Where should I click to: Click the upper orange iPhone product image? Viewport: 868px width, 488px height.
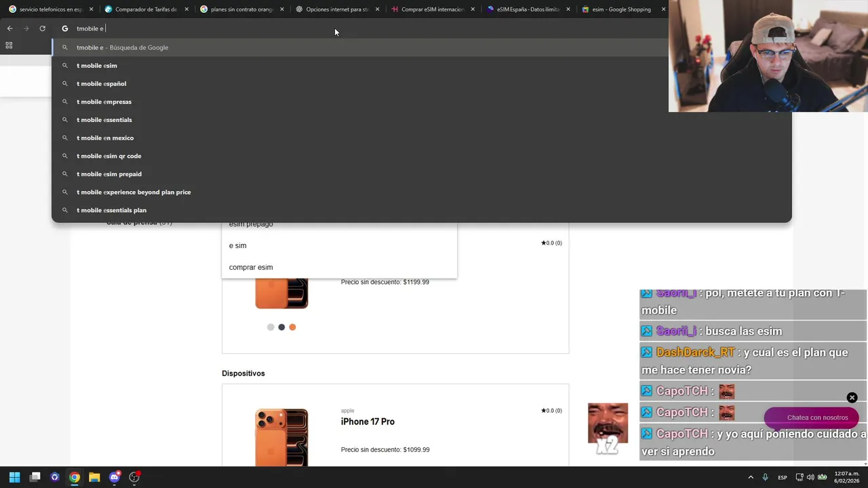tap(281, 293)
